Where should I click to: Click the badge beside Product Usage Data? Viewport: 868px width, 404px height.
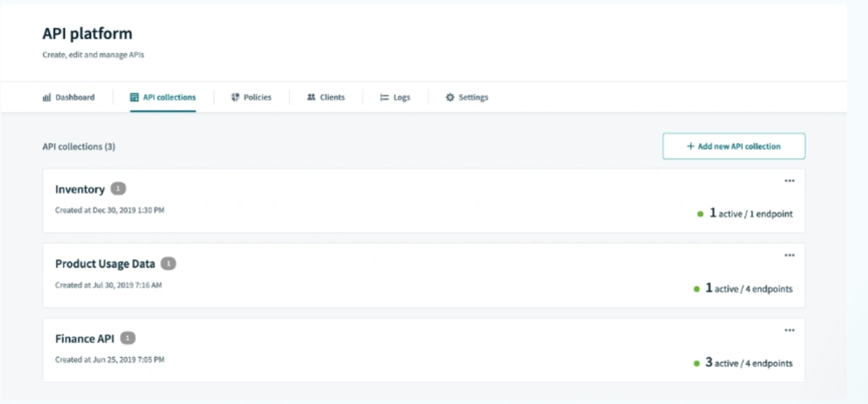[169, 264]
